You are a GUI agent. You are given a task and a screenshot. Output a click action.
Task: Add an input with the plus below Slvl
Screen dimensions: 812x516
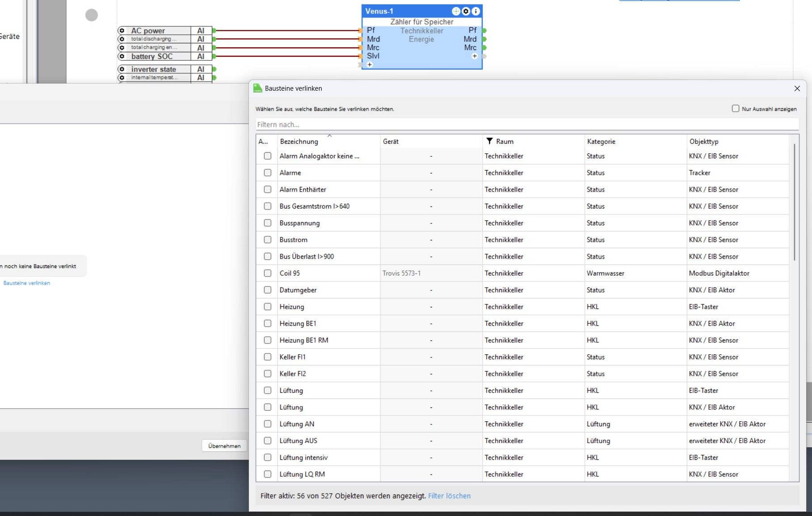[370, 65]
